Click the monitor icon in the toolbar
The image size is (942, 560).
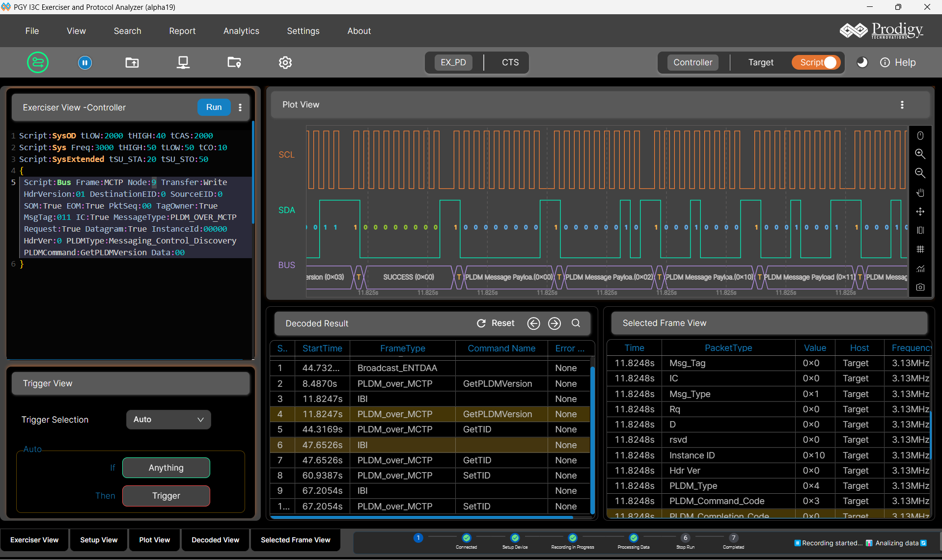183,62
